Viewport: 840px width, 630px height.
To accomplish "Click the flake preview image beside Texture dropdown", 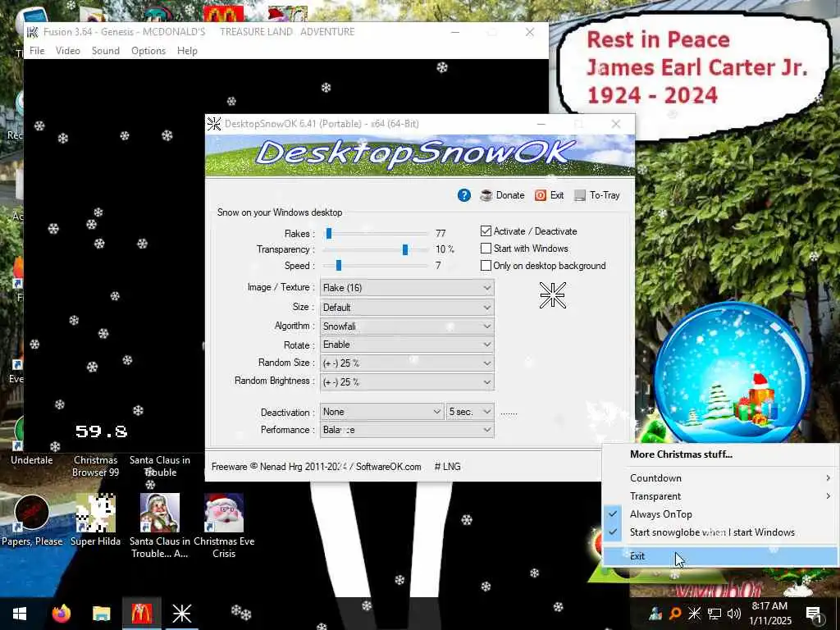I will [x=553, y=295].
